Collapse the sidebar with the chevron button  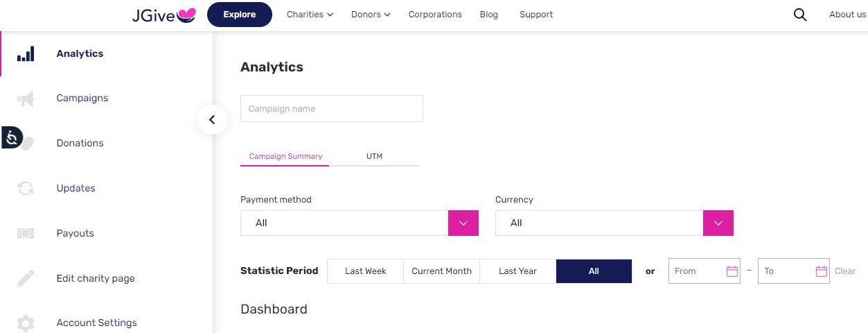click(212, 119)
